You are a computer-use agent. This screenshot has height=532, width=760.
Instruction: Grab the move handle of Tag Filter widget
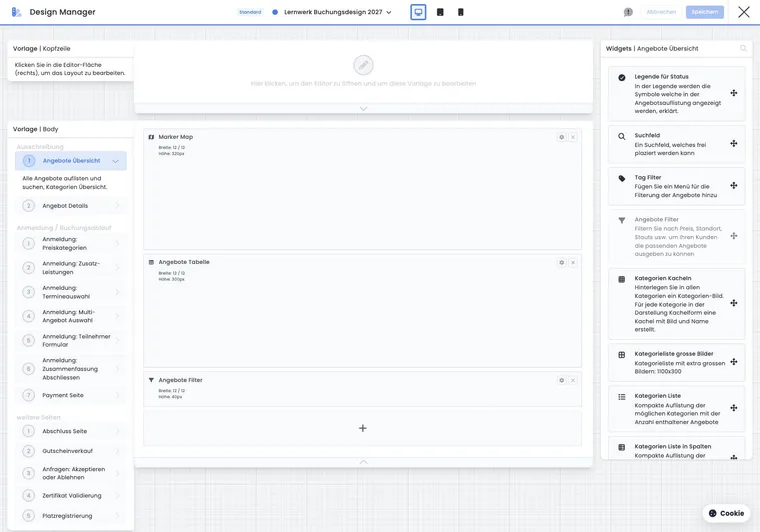(734, 186)
